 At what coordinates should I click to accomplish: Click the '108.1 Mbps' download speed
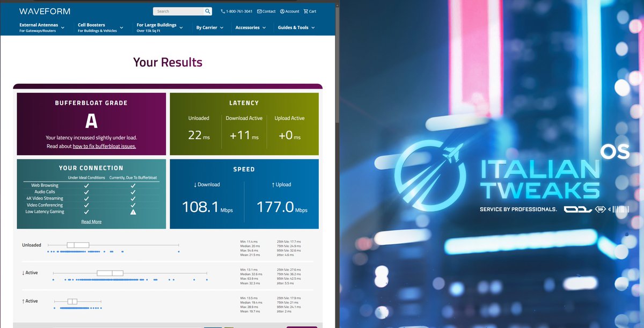pos(208,207)
